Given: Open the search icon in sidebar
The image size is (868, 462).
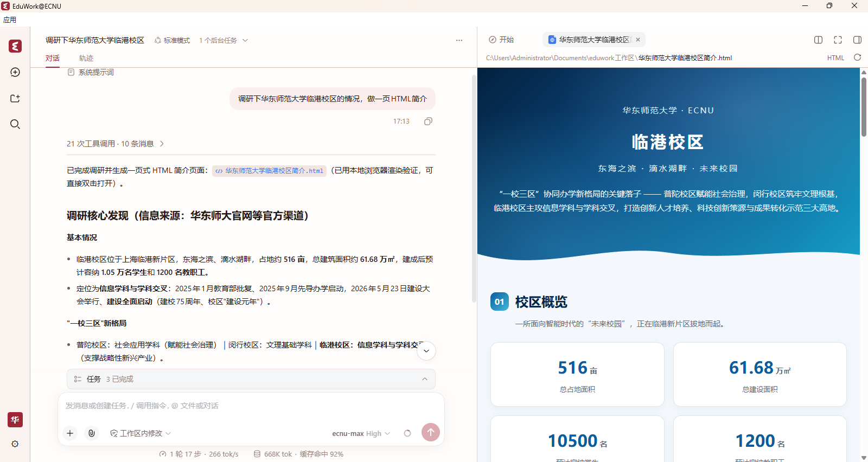Looking at the screenshot, I should pyautogui.click(x=15, y=124).
